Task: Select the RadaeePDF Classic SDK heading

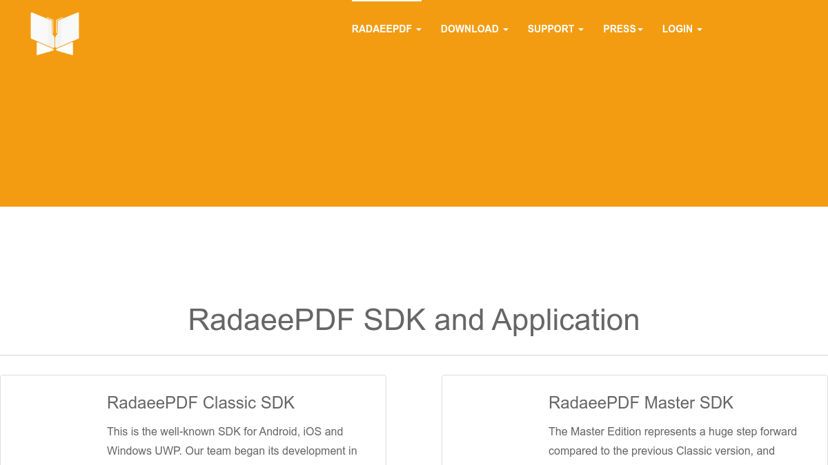Action: coord(201,403)
